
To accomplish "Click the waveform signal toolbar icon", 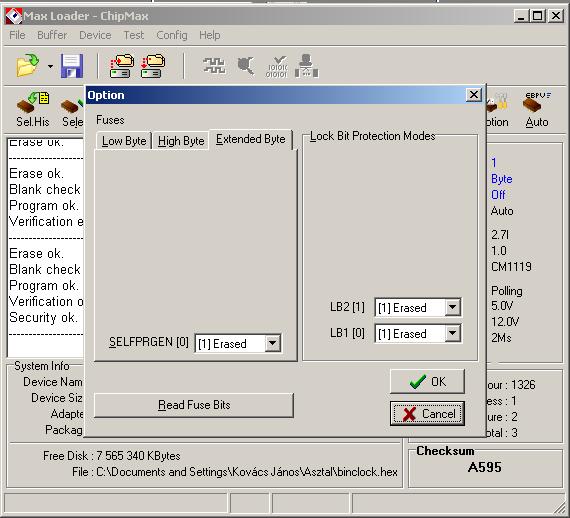I will click(x=214, y=66).
